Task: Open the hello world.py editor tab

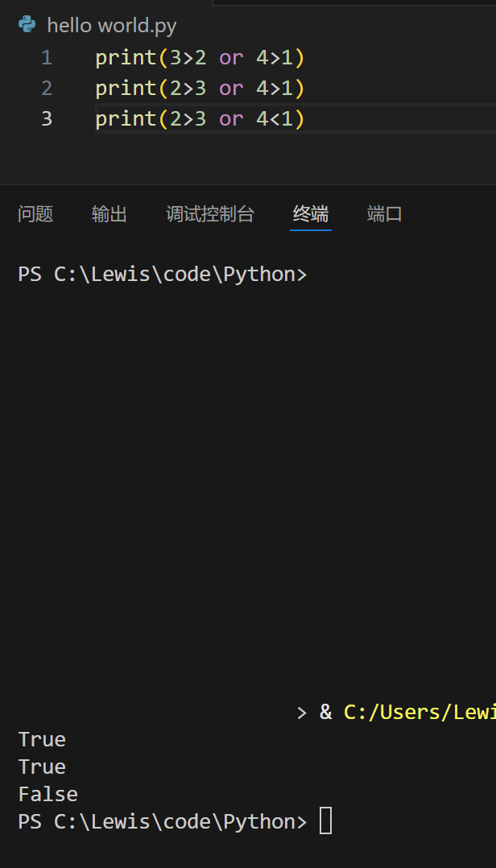Action: tap(111, 26)
